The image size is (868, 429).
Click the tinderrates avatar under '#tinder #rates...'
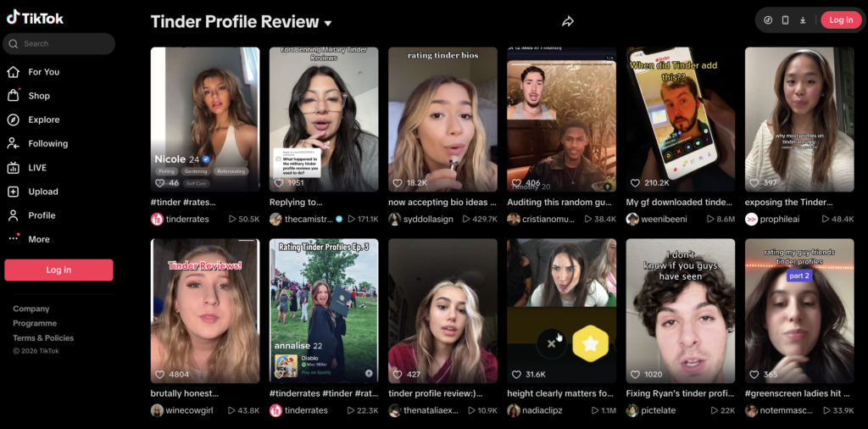pyautogui.click(x=157, y=219)
